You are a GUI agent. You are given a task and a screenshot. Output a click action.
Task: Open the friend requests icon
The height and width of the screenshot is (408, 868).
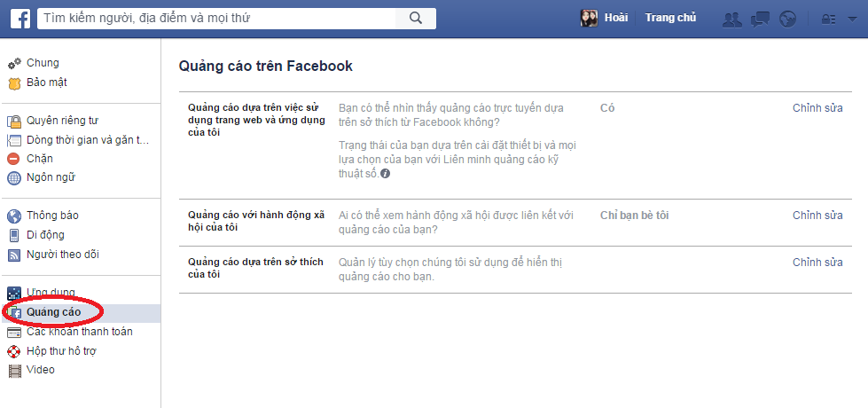[732, 20]
